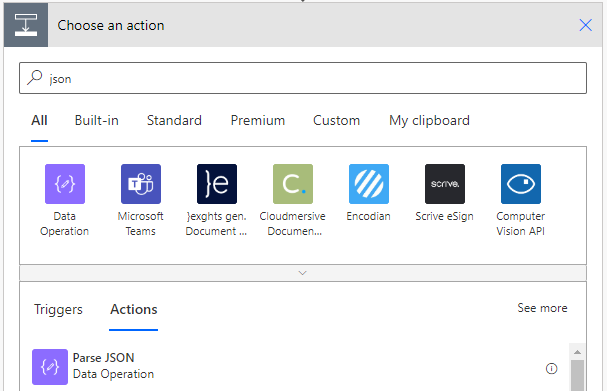Choose the }exghts gen. Document connector
The image size is (607, 391).
pyautogui.click(x=216, y=184)
